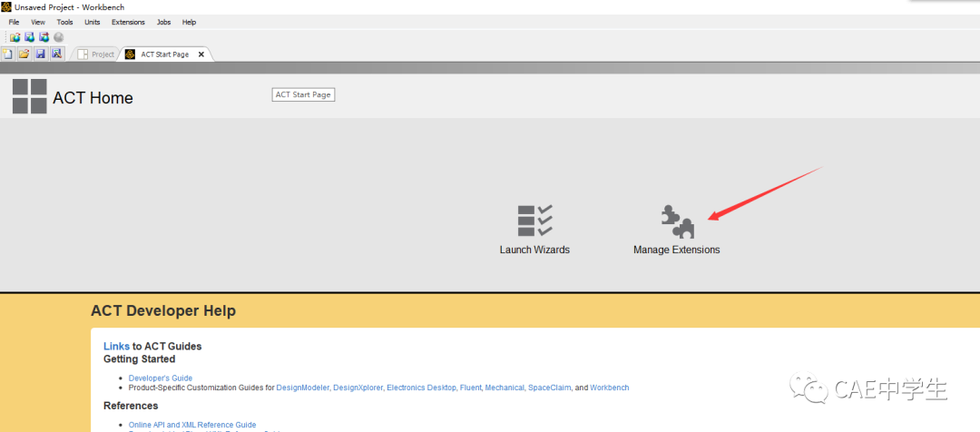
Task: Open the Mechanical customization guide link
Action: click(505, 388)
